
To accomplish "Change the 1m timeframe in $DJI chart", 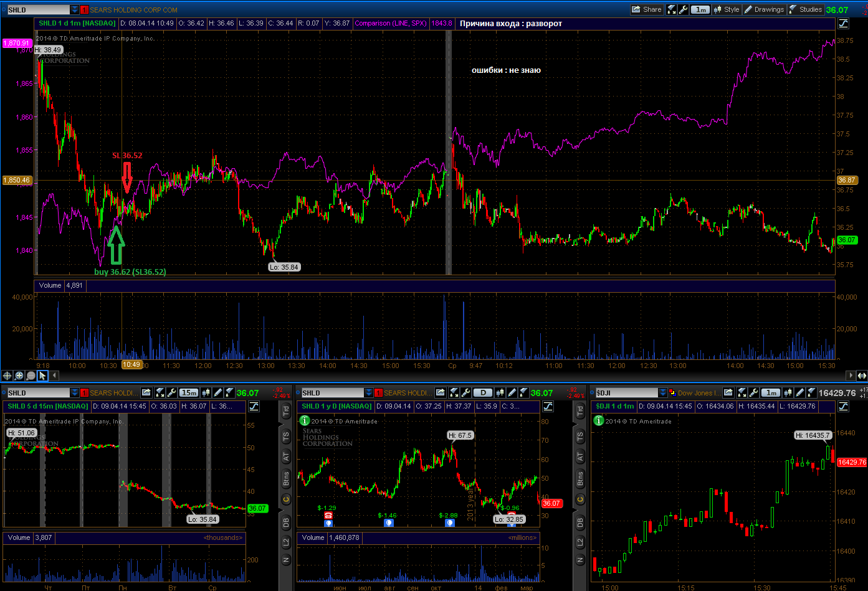I will click(771, 393).
